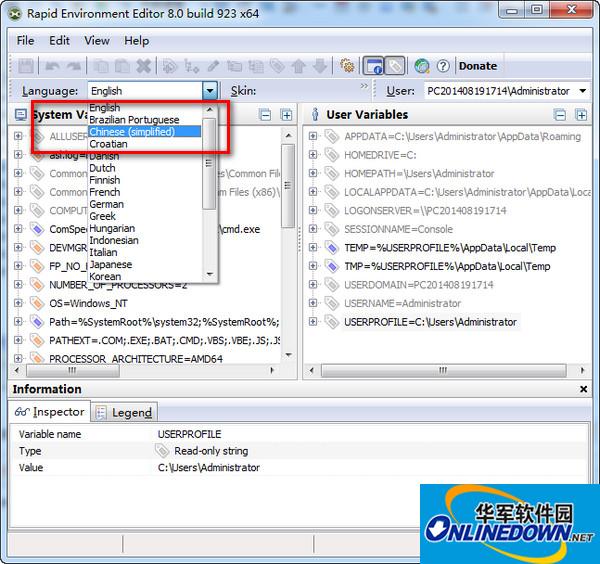Open the Help menu

(x=137, y=41)
